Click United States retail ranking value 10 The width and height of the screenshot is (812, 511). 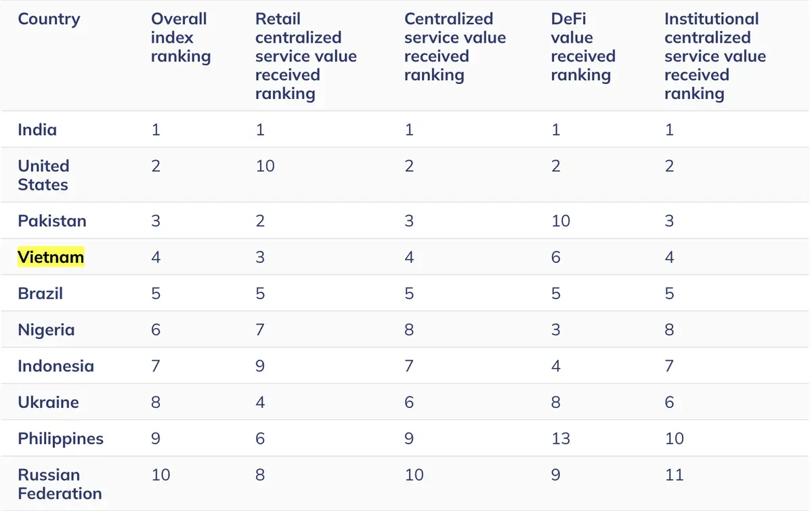tap(265, 166)
